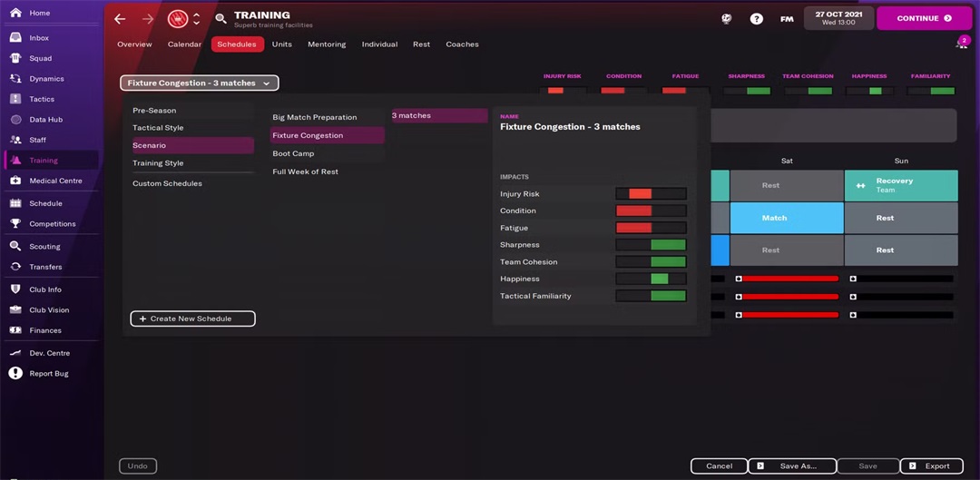
Task: Open the search magnifier icon
Action: 220,19
